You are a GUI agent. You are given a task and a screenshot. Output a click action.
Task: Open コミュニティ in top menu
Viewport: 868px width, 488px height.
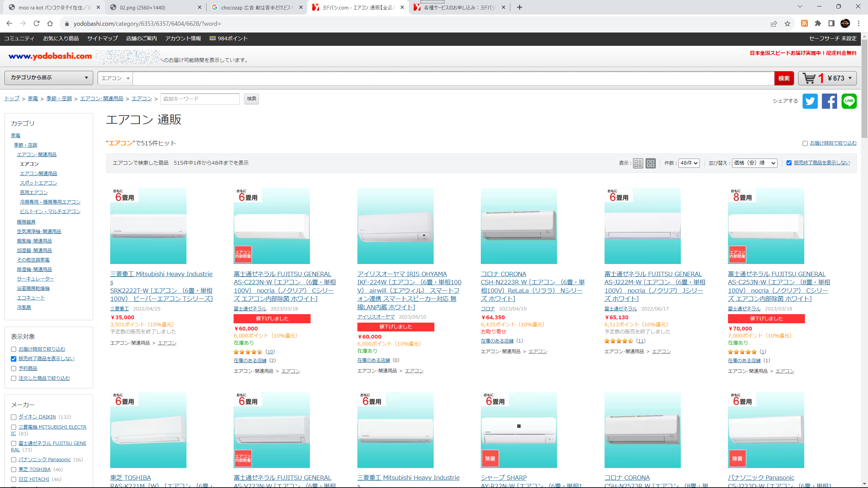pos(19,39)
